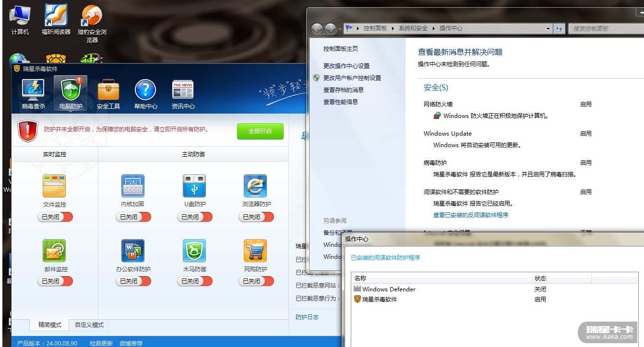Screen dimensions: 644x347
Task: Expand the breadcrumb arrow after 控制面板
Action: [x=393, y=28]
